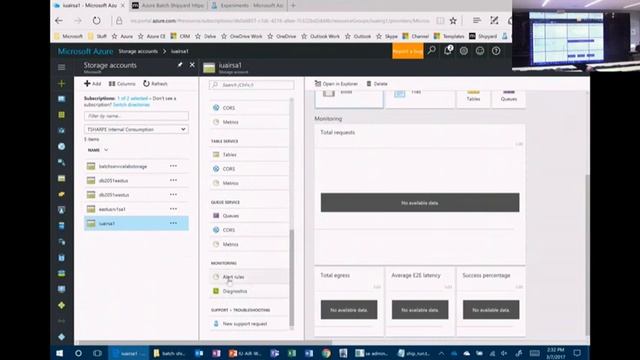Open the Total requests monitoring chart

click(420, 195)
